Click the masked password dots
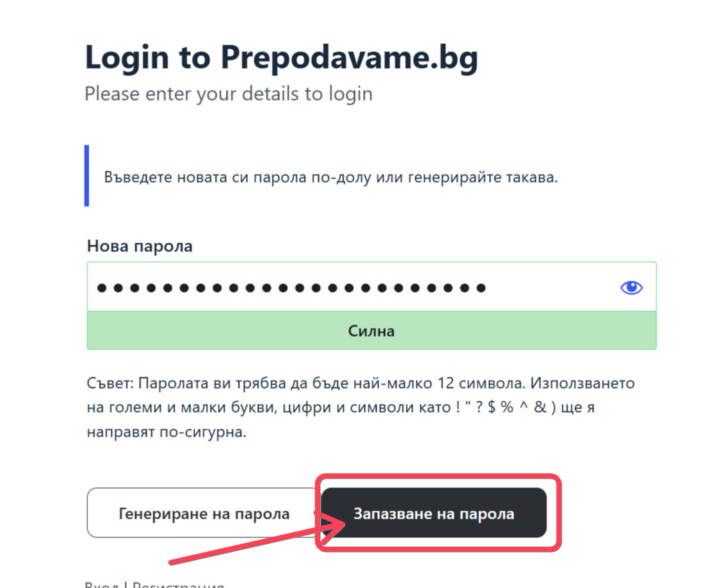 291,288
